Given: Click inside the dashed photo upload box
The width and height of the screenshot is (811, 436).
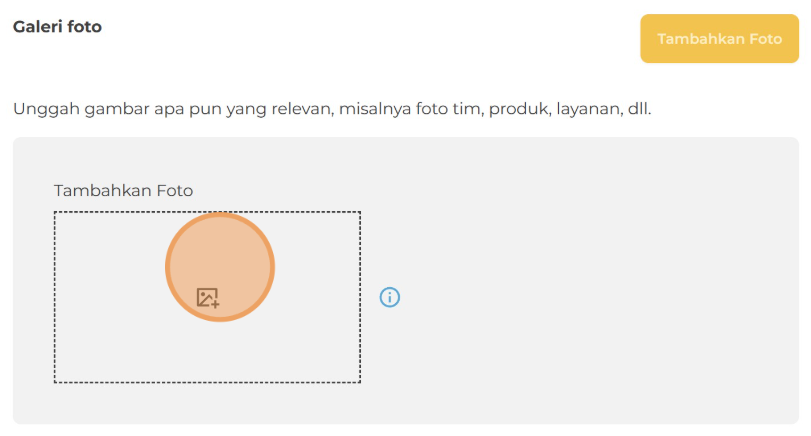Looking at the screenshot, I should coord(300,340).
